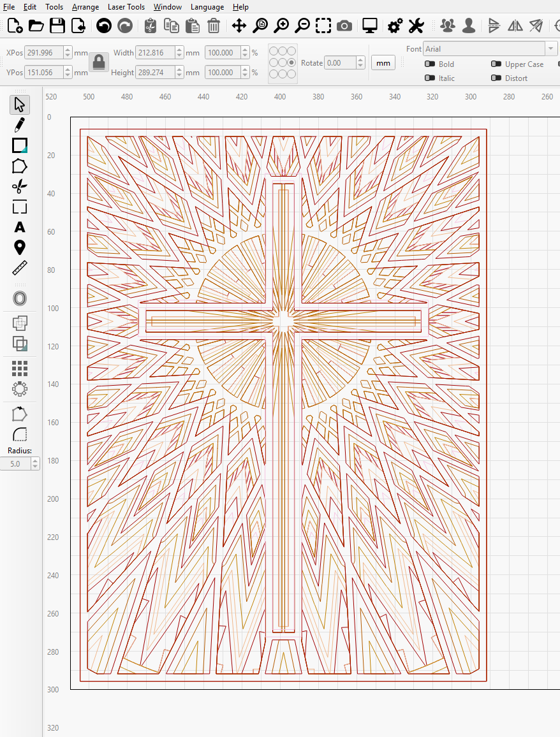
Task: Cut selection using the clipboard scissors icon
Action: tap(150, 26)
